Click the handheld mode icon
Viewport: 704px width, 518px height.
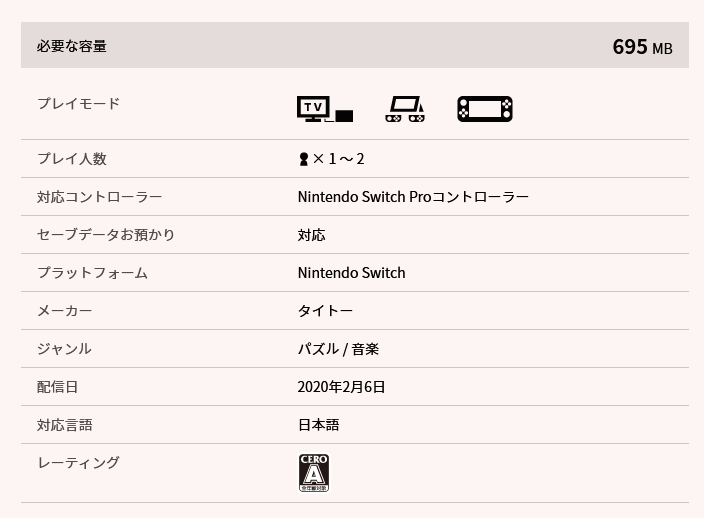[x=485, y=109]
